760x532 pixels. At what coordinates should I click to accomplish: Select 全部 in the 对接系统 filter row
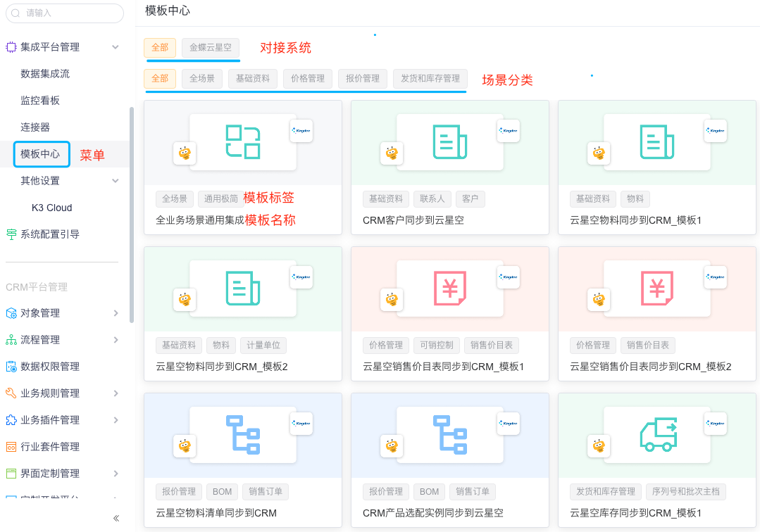(x=160, y=47)
